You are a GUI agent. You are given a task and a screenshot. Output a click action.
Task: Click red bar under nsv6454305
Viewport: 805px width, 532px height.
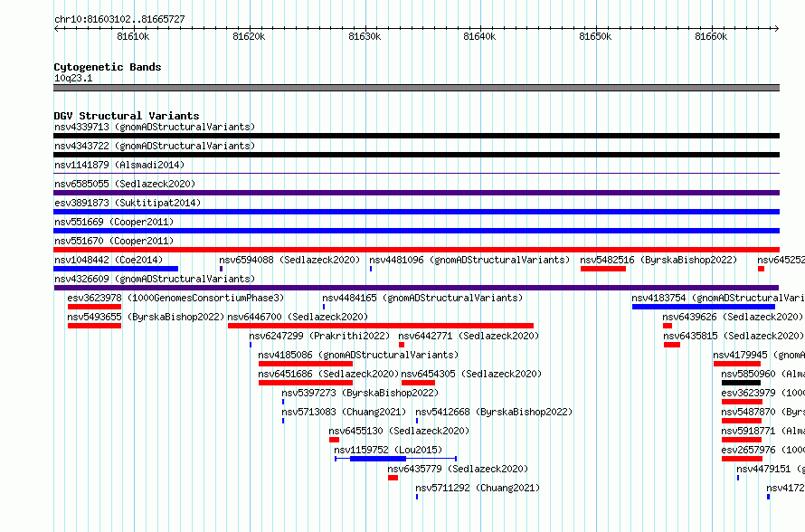[x=418, y=383]
